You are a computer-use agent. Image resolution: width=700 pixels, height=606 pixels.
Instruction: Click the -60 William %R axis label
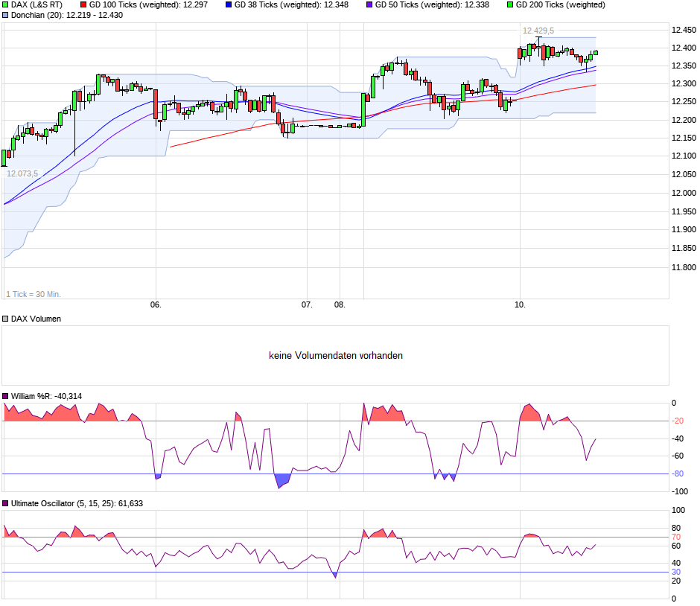coord(678,456)
